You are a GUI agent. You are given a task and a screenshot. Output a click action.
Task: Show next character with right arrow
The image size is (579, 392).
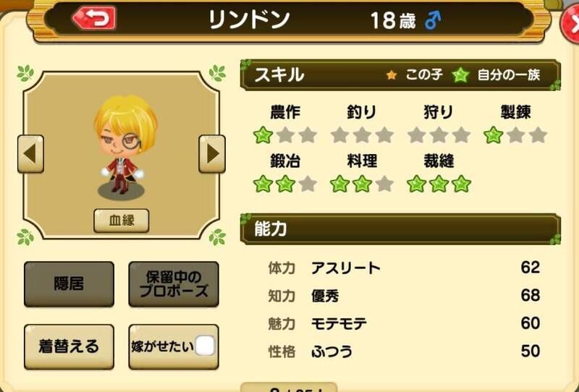tap(212, 153)
